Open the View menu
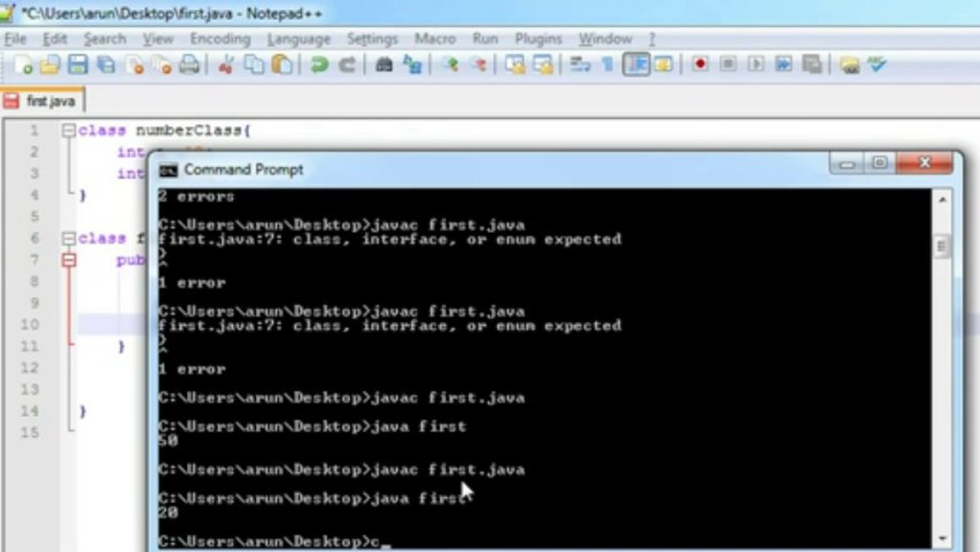The width and height of the screenshot is (980, 552). [158, 39]
